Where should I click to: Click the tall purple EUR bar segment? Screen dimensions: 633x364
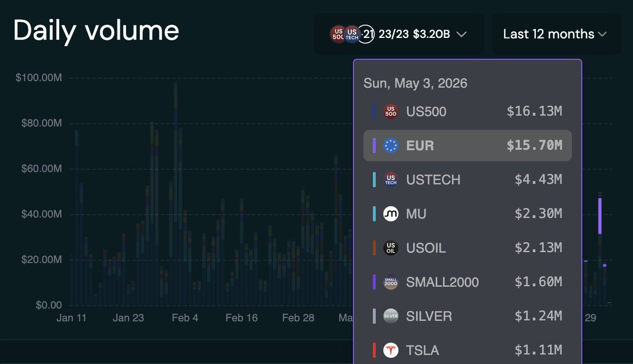click(x=600, y=216)
